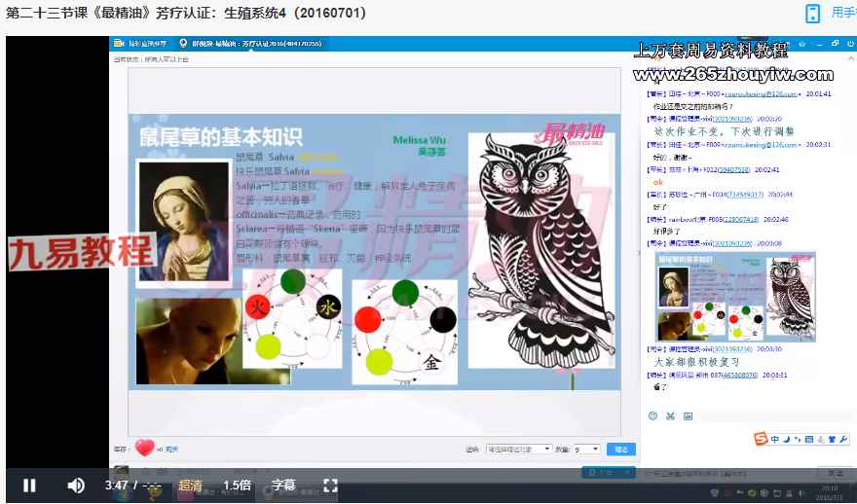
Task: Click the blue send gift button
Action: (621, 449)
